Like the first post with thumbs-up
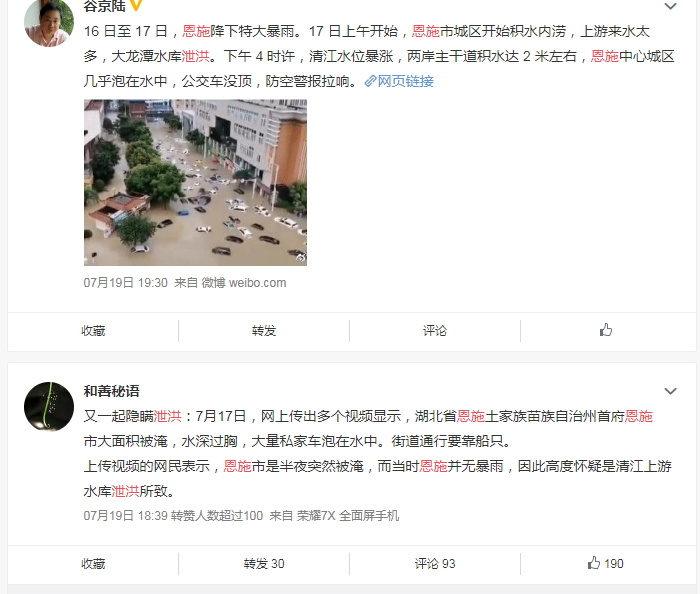Viewport: 700px width, 594px height. (x=605, y=330)
